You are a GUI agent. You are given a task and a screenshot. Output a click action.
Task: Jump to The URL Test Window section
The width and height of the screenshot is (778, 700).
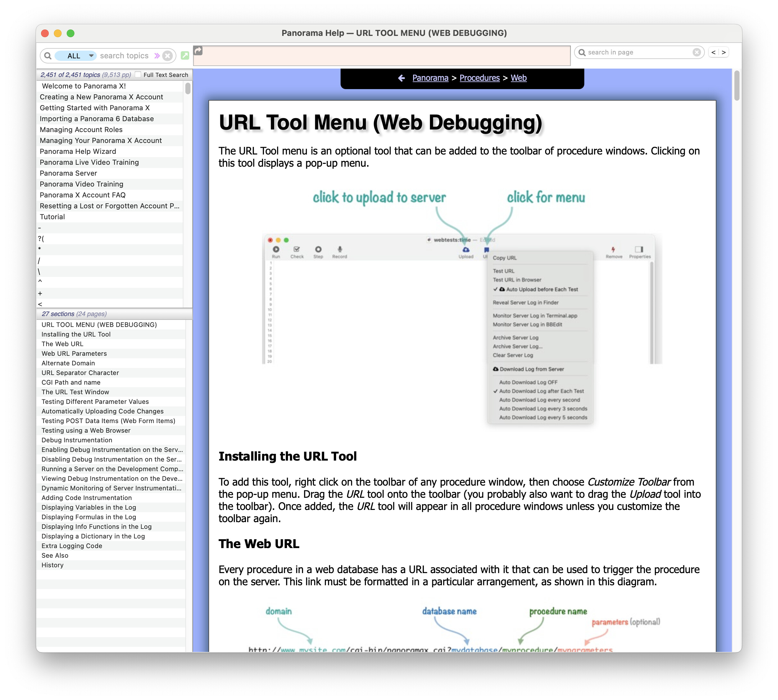tap(75, 392)
